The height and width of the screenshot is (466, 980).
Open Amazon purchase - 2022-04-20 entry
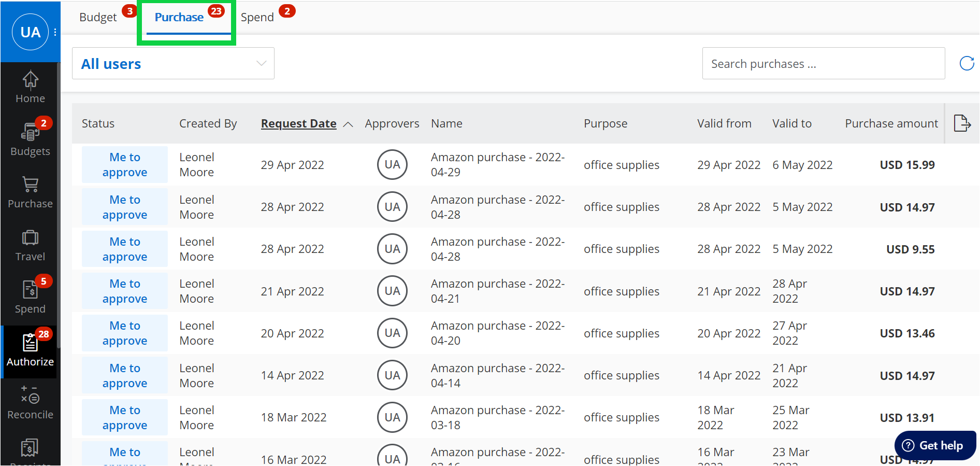pos(497,333)
